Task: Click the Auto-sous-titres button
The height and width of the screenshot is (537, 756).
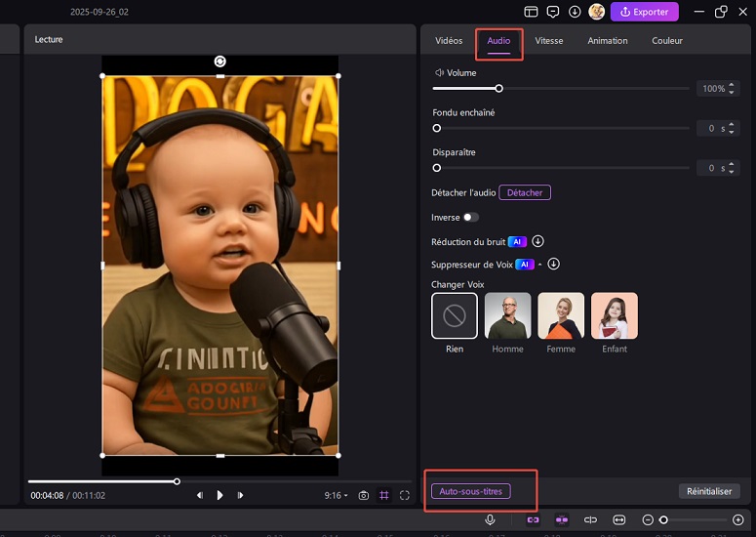Action: coord(470,491)
